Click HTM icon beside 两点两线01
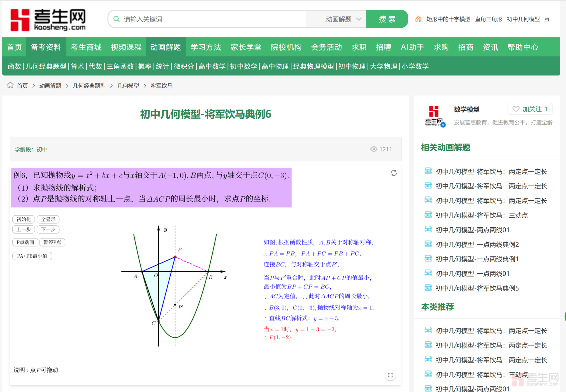This screenshot has height=392, width=566. tap(428, 229)
